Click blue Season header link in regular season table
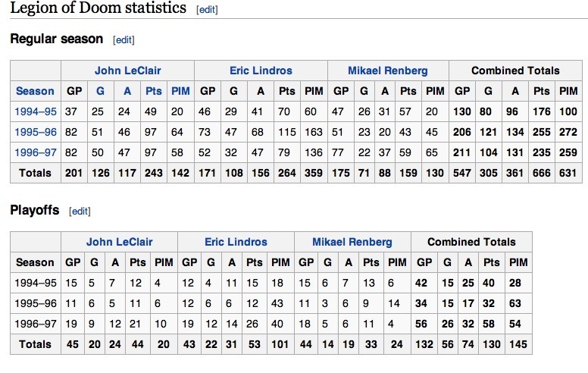Viewport: 588px width, 373px height. tap(35, 91)
